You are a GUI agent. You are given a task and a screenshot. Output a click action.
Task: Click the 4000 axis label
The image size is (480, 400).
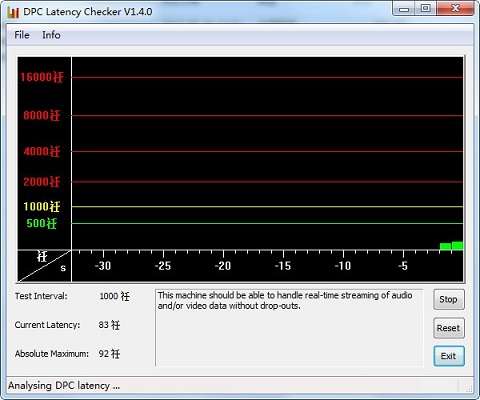[x=42, y=151]
